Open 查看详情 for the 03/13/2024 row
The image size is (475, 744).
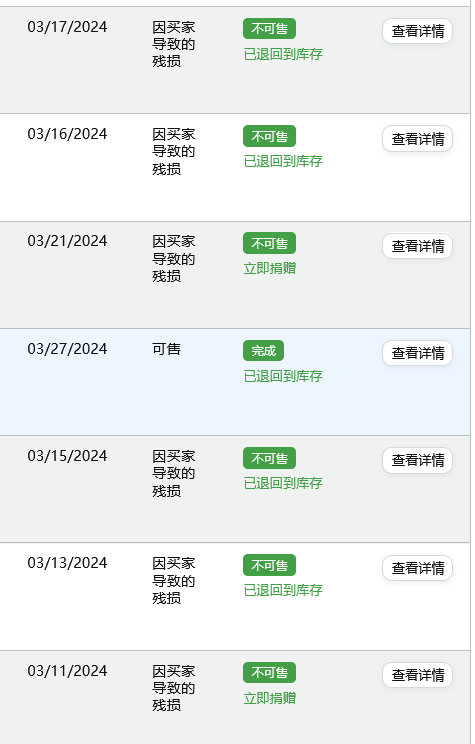(x=417, y=568)
